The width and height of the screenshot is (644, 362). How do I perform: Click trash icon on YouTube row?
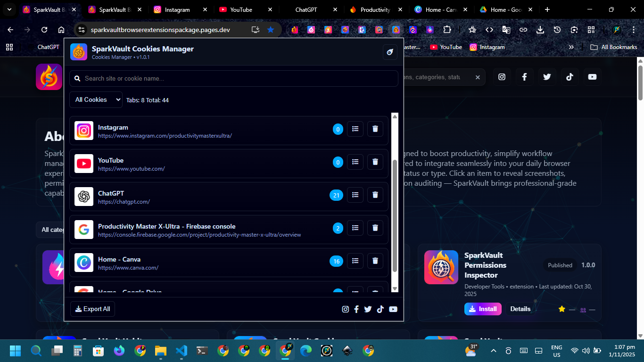375,162
